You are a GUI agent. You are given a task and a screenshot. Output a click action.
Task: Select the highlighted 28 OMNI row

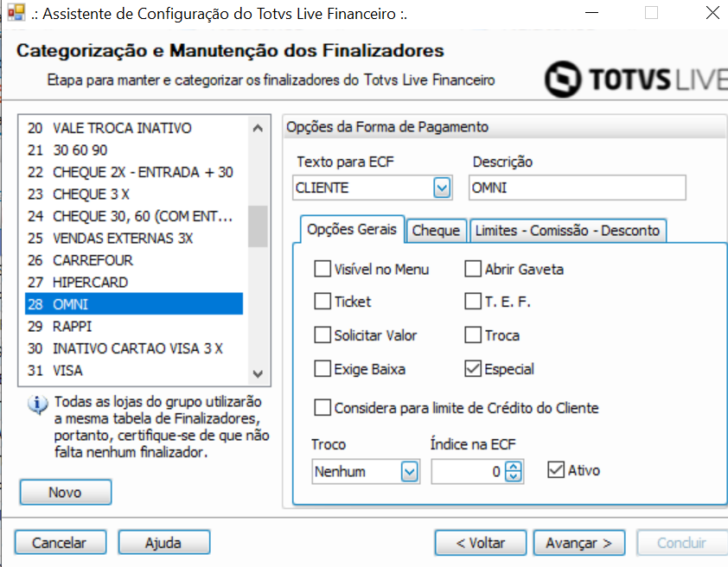click(134, 304)
